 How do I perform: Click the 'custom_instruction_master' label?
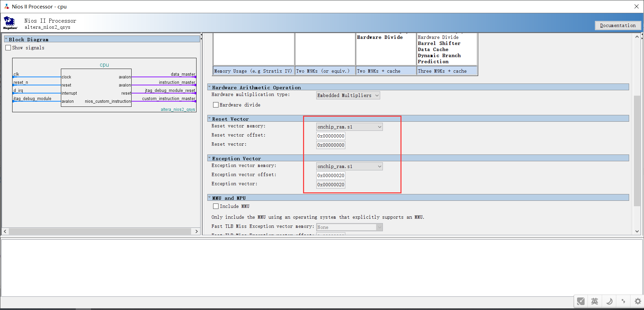click(x=169, y=99)
